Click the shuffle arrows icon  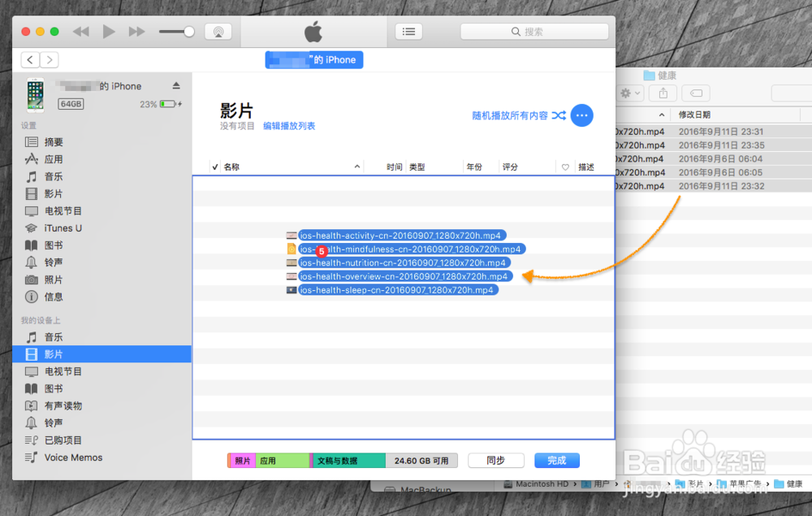559,115
